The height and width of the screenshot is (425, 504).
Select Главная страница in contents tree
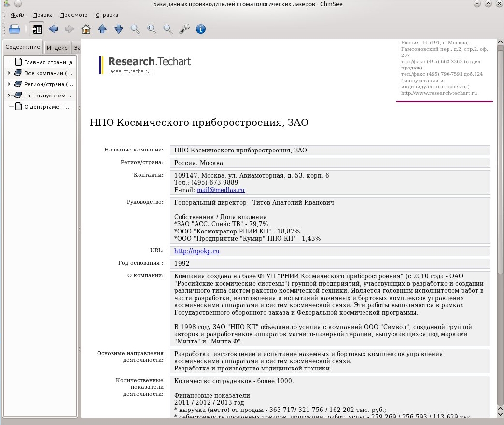(48, 62)
